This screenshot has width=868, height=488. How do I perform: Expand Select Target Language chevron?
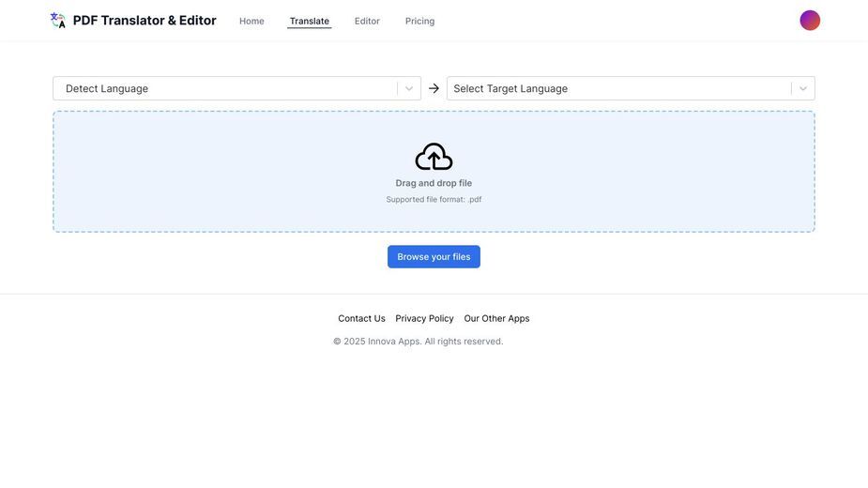[x=802, y=88]
